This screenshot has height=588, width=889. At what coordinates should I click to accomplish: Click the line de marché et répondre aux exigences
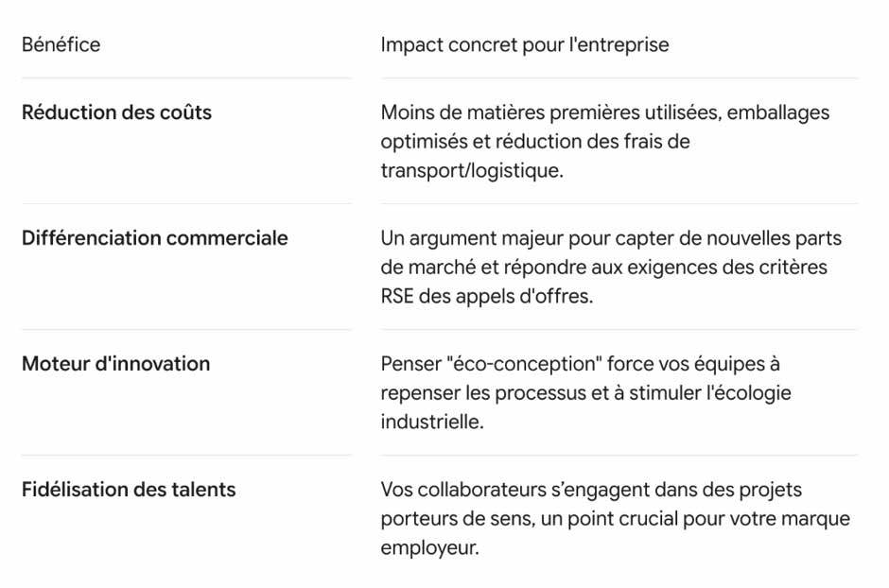603,268
